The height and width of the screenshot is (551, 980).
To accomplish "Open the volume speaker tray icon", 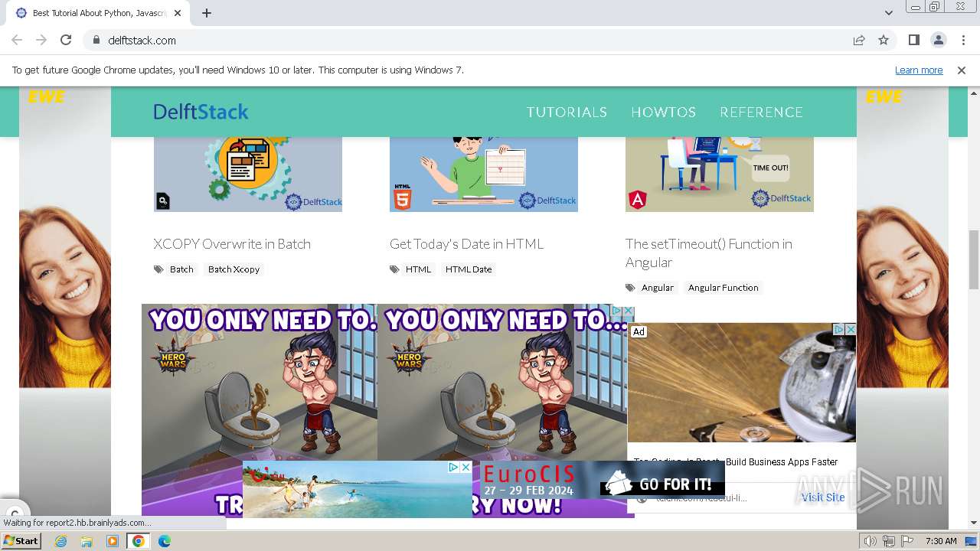I will coord(870,541).
